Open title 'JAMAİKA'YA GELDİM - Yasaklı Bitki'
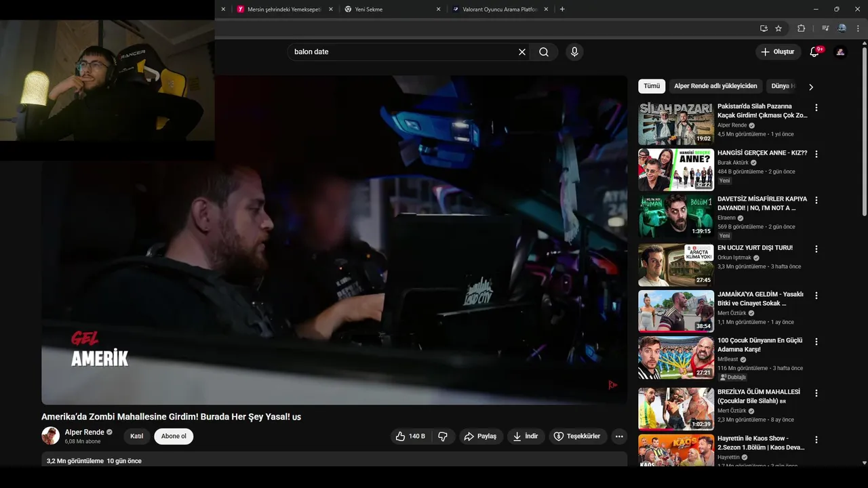Screen dimensions: 868x488 click(x=760, y=299)
